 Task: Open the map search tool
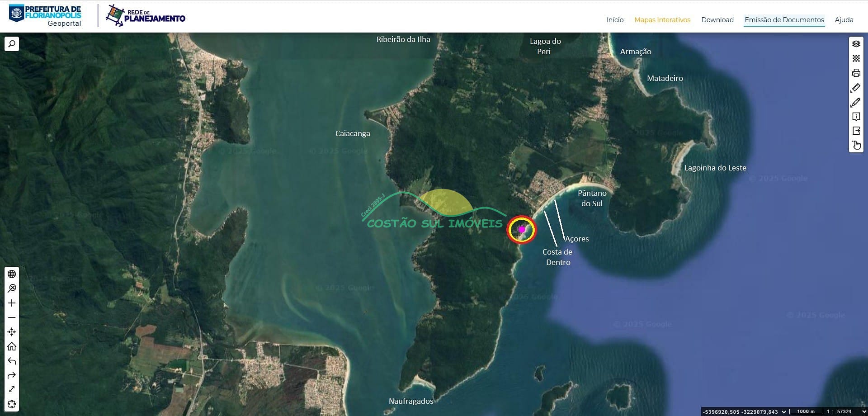[12, 44]
